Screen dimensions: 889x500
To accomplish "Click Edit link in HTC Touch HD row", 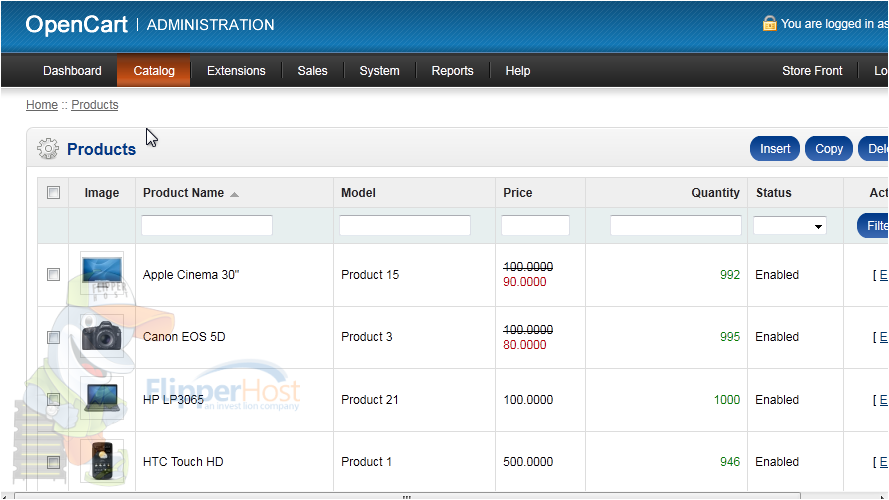I will 883,462.
